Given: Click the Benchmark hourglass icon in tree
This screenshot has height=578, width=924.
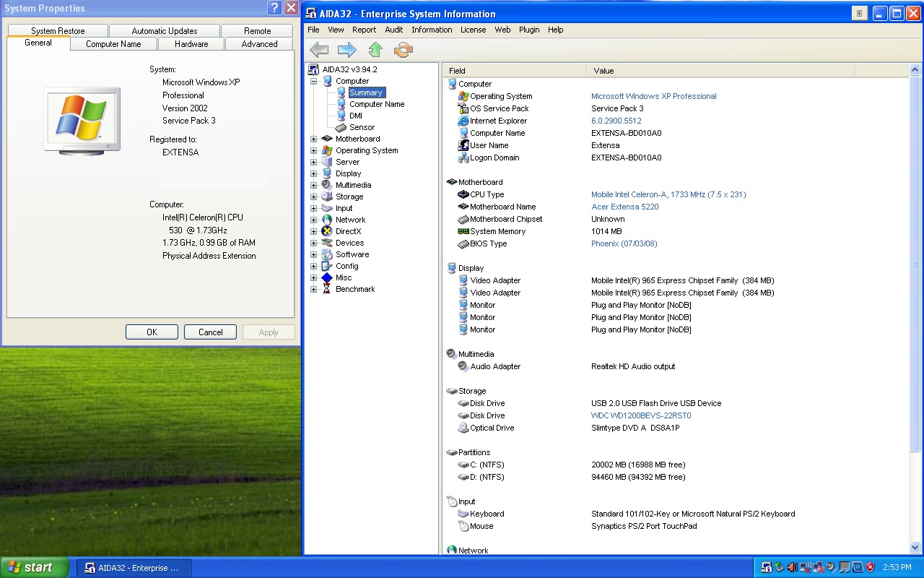Looking at the screenshot, I should 327,289.
